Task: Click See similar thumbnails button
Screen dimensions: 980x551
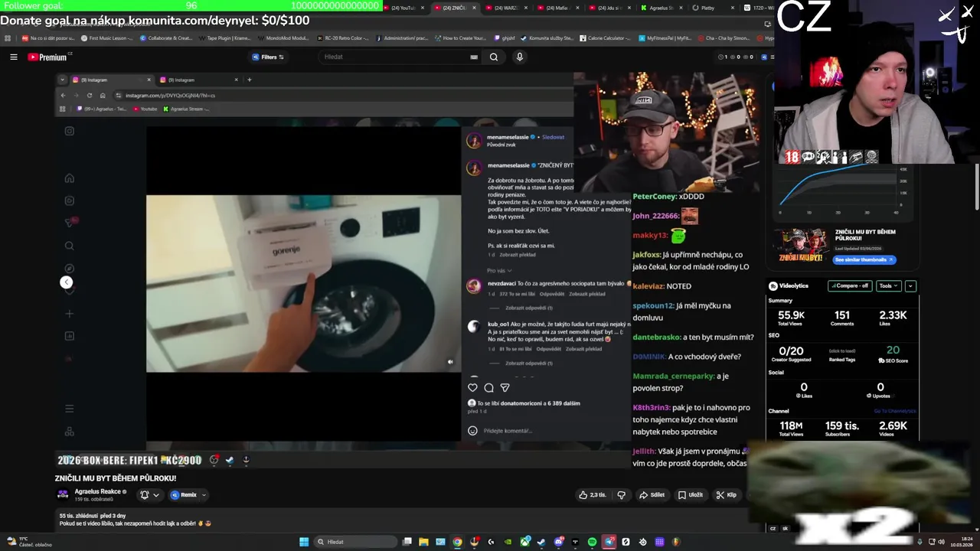Action: coord(864,259)
